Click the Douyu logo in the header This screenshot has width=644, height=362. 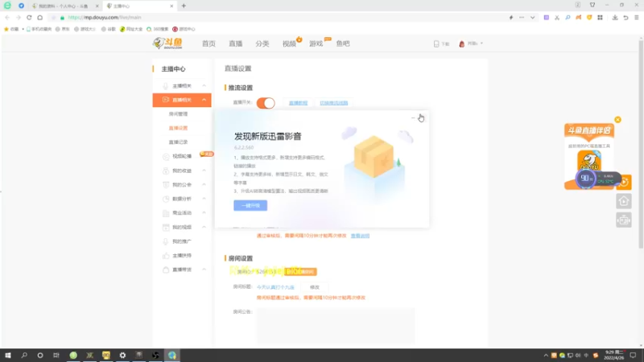(167, 43)
